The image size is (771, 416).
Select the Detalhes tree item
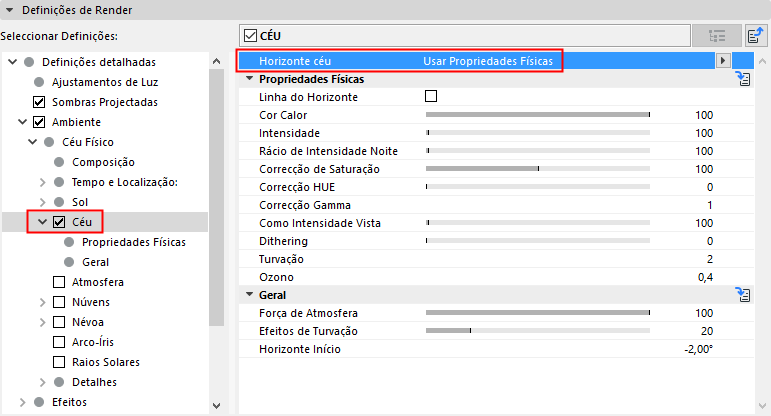point(94,382)
